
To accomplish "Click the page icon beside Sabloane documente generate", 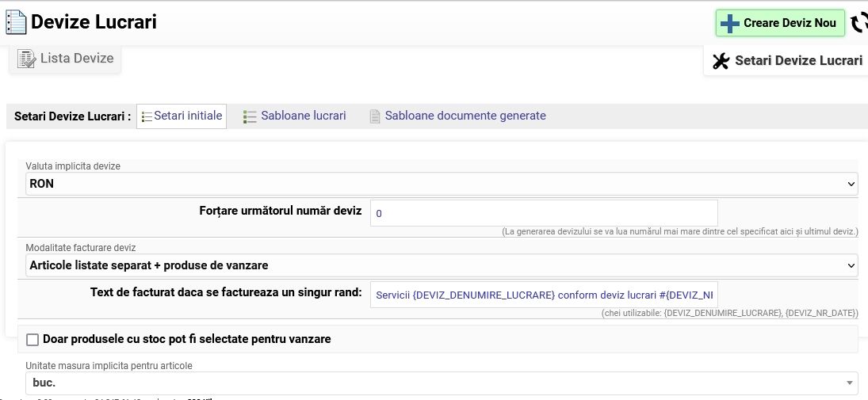I will coord(375,116).
